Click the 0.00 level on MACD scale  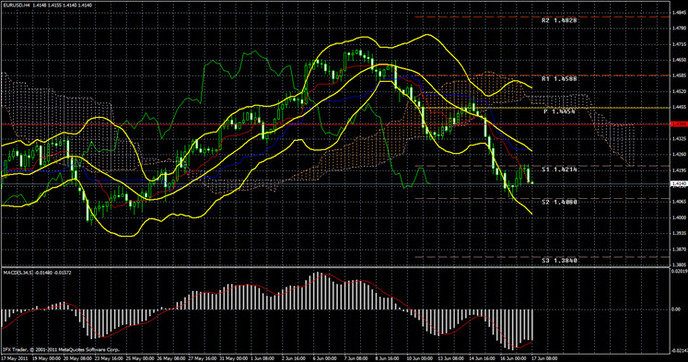677,310
